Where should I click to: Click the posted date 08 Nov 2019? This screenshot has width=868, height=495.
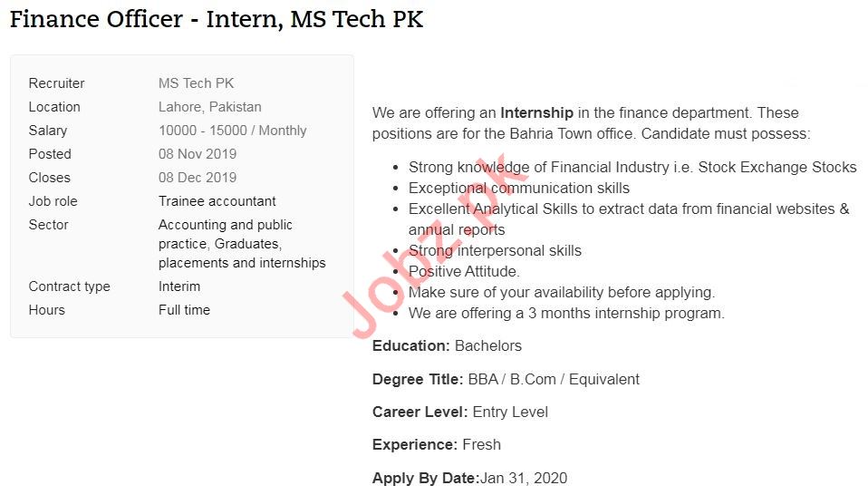197,154
